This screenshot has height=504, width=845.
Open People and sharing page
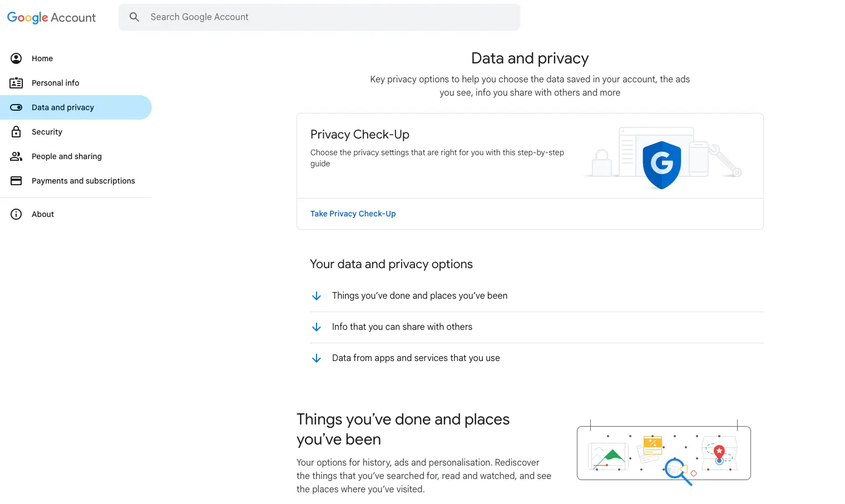[x=76, y=156]
